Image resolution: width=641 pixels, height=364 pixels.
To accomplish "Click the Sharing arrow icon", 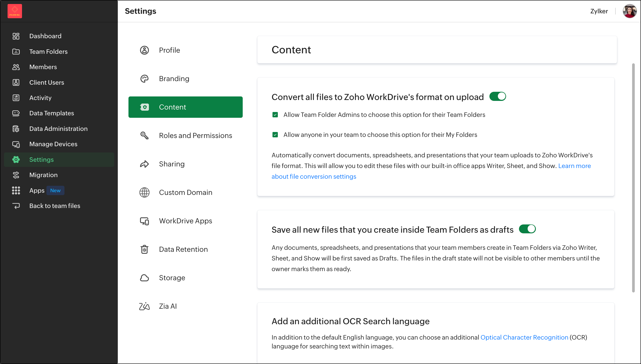I will coord(144,164).
